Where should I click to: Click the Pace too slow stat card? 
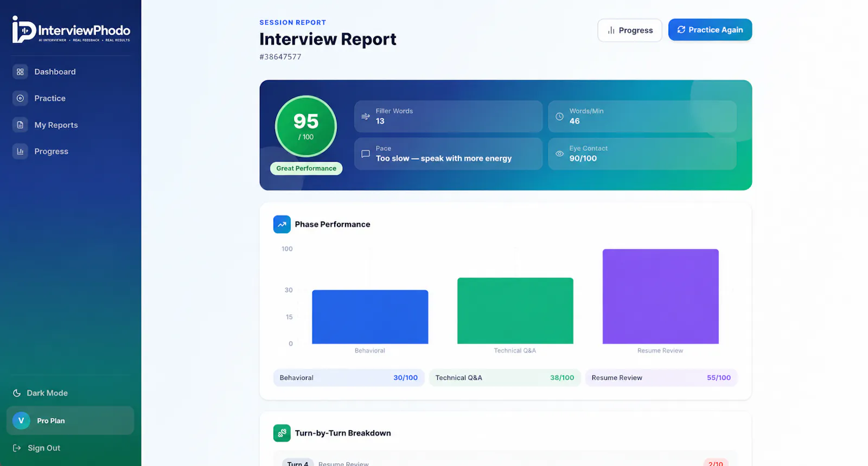coord(449,154)
